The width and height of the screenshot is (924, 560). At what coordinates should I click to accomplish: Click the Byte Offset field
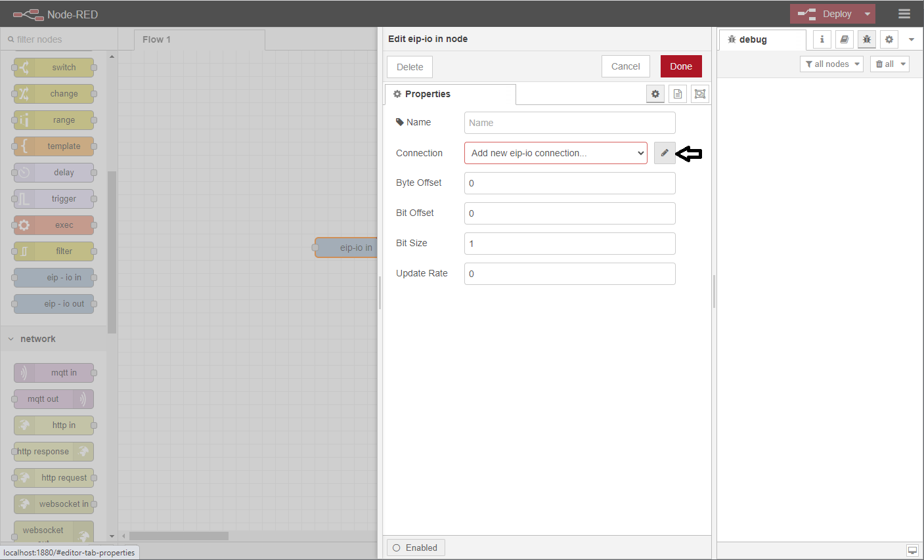(x=570, y=183)
